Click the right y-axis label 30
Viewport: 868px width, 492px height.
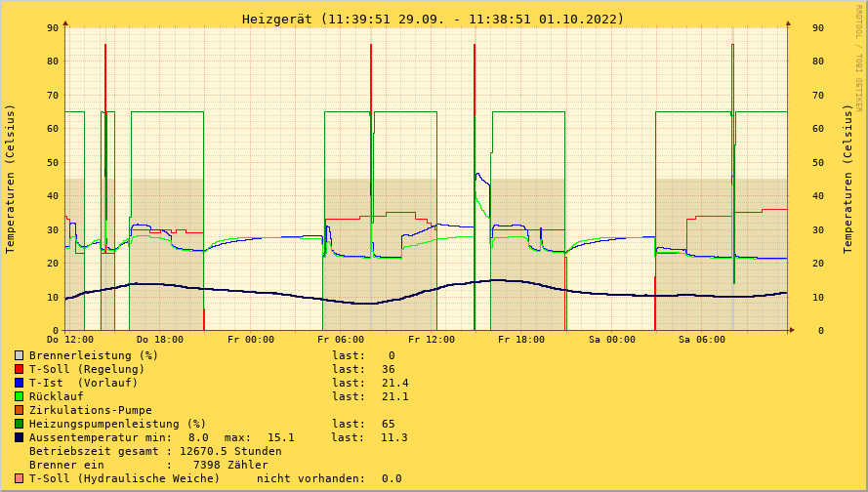818,229
